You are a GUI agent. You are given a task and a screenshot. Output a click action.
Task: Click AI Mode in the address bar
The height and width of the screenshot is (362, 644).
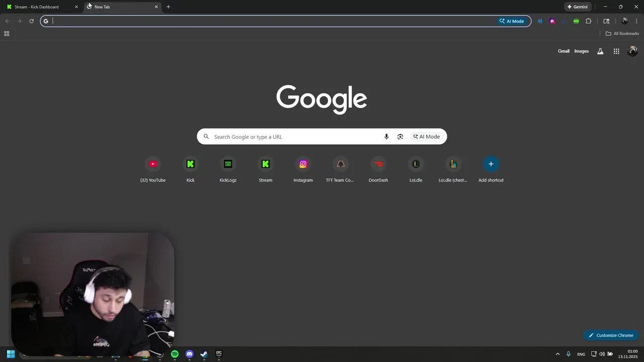(x=512, y=21)
